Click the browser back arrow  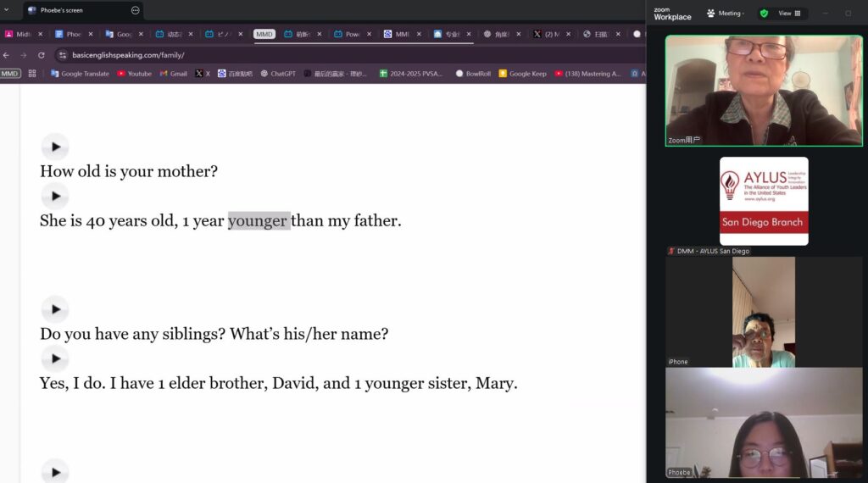pos(7,55)
